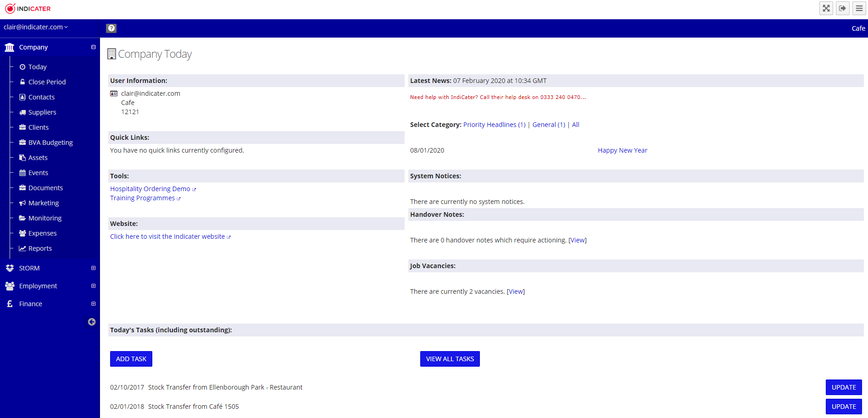Click the Reports line chart icon
This screenshot has height=418, width=868.
(22, 248)
